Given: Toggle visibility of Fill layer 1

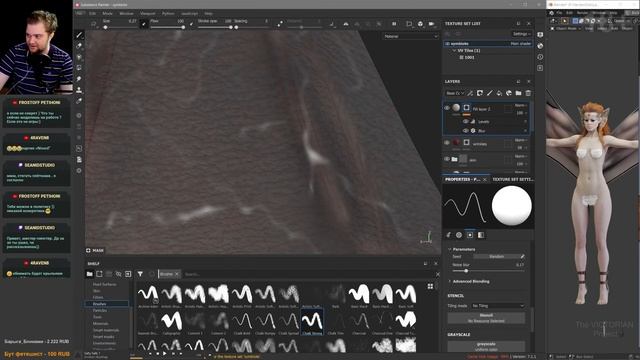Looking at the screenshot, I should click(x=447, y=108).
